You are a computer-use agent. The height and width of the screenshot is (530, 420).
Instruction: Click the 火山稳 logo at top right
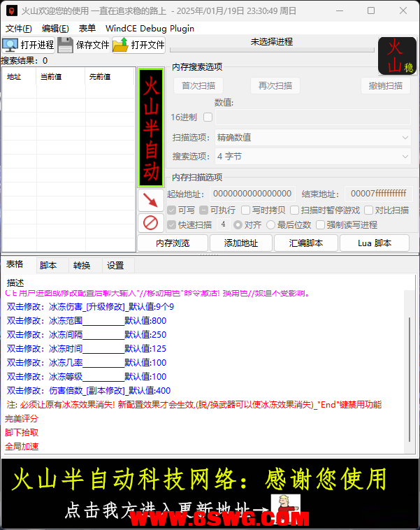coord(397,56)
